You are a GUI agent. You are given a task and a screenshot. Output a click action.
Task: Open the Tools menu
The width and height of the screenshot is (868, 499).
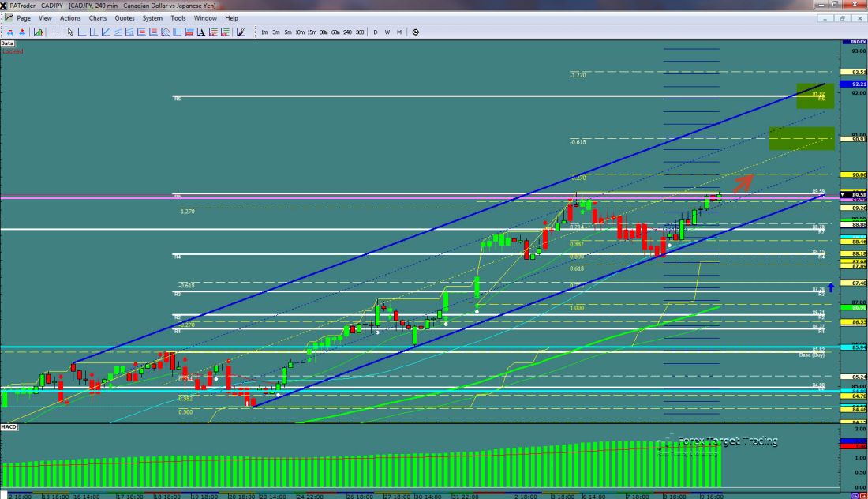click(178, 18)
